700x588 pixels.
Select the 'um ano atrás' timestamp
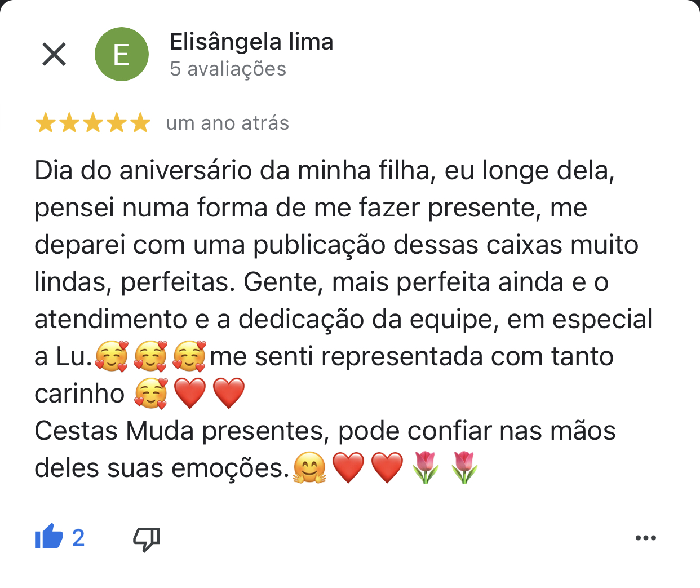227,123
